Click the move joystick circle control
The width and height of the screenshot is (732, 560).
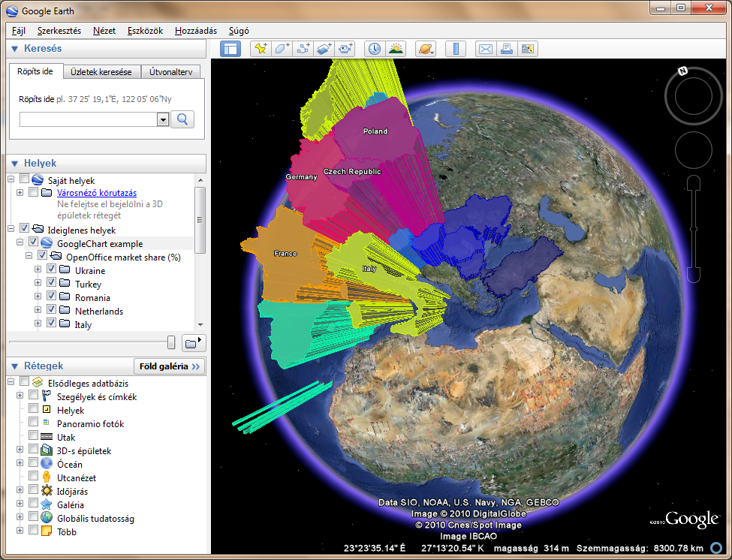coord(693,150)
